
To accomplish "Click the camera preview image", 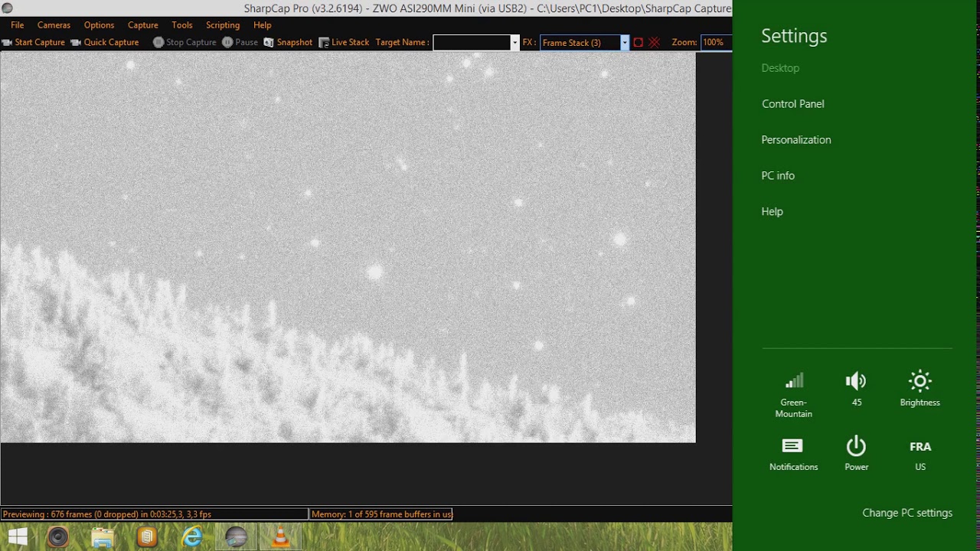I will [348, 247].
